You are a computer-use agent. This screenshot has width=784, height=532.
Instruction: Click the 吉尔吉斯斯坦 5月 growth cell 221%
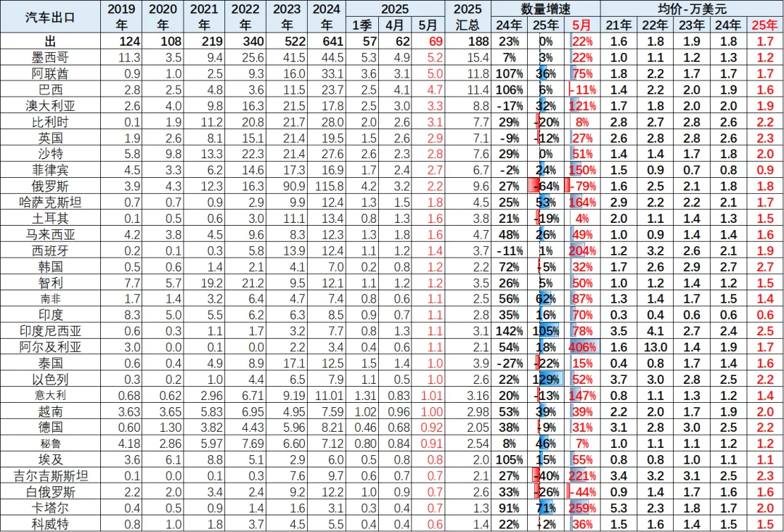(x=582, y=476)
